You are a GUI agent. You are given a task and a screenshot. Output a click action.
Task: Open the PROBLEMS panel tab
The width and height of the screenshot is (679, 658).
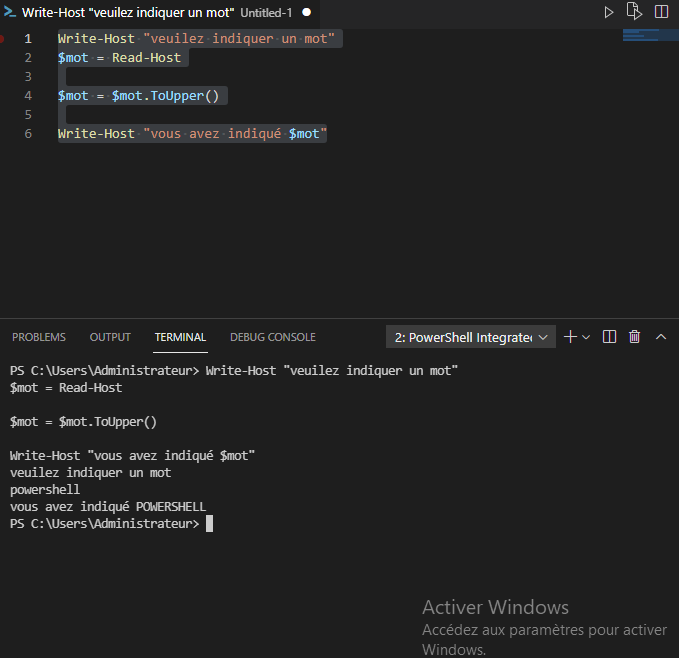click(x=39, y=337)
